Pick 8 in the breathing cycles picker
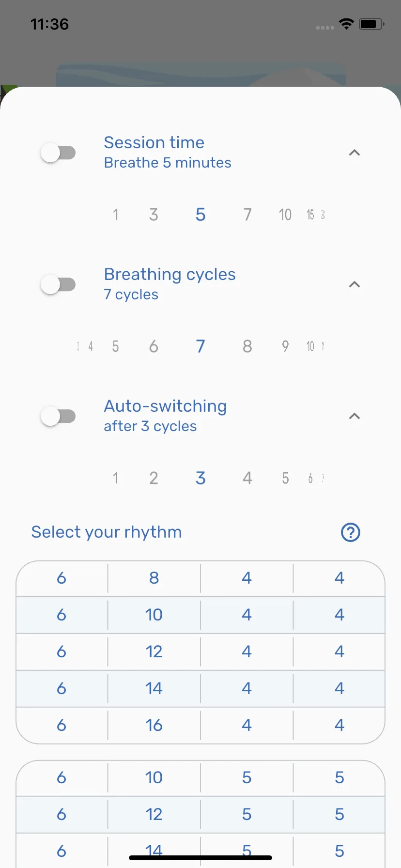This screenshot has width=401, height=868. 247,346
